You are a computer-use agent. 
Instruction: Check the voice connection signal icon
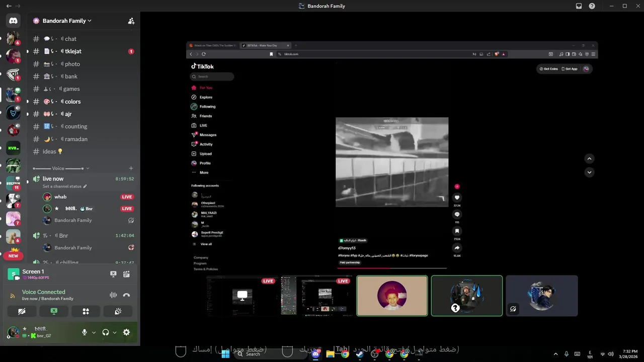(13, 295)
